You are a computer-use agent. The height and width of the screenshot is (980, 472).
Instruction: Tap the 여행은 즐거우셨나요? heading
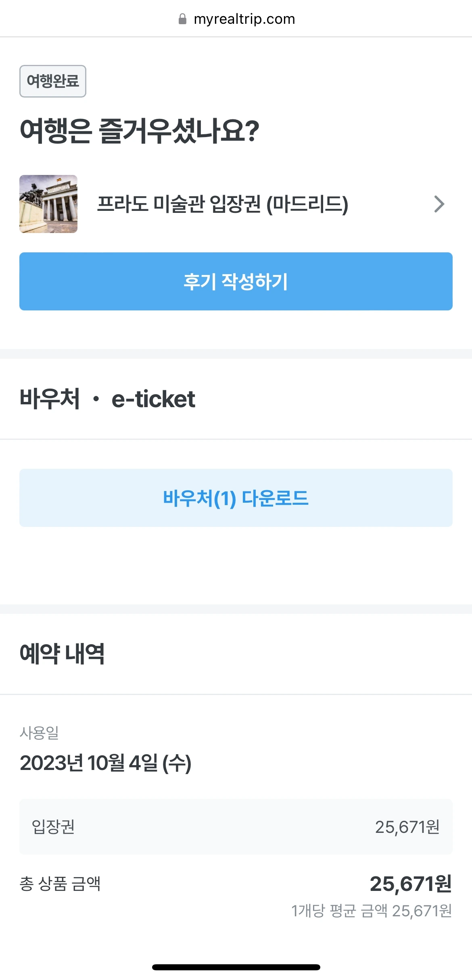click(x=140, y=131)
